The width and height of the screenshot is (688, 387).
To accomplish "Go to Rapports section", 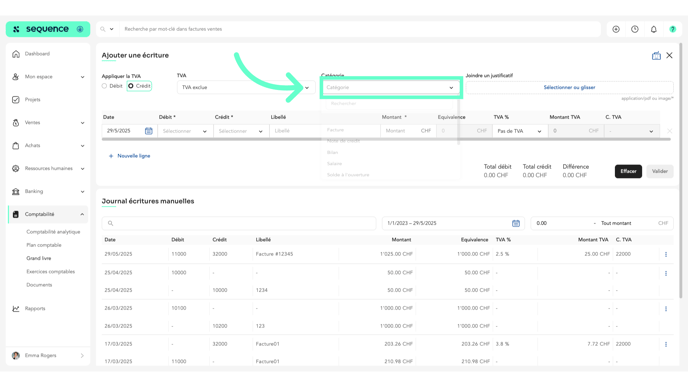I will 35,308.
